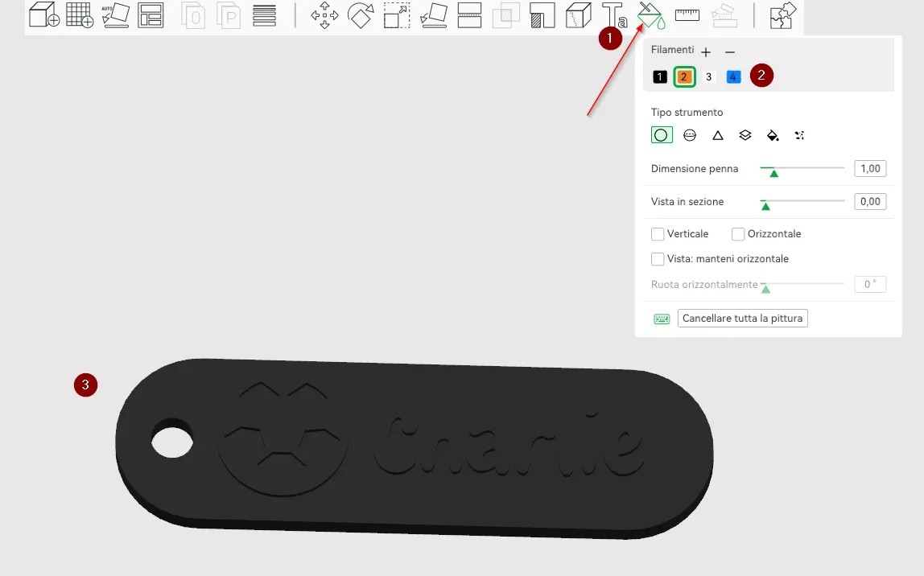Activate the Place on face tool

[x=433, y=15]
